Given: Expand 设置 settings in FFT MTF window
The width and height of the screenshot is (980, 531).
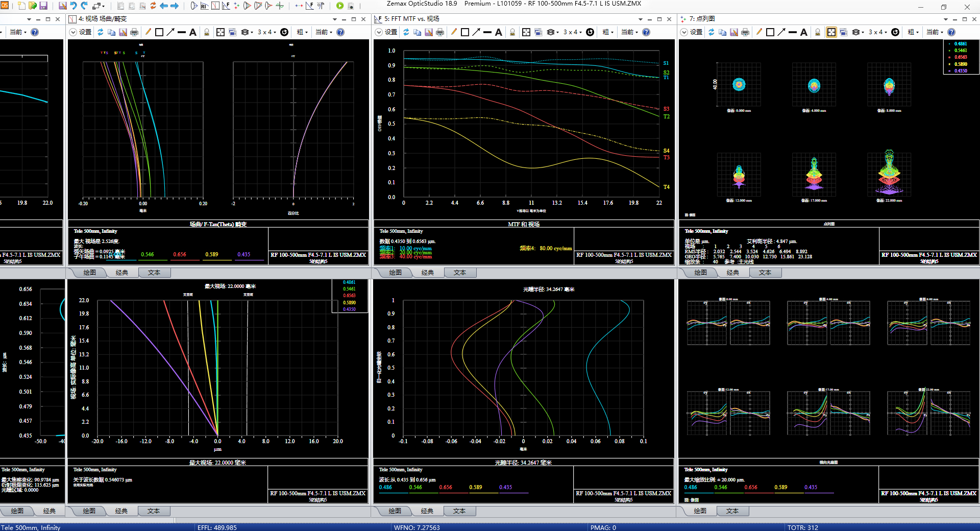Looking at the screenshot, I should pos(386,32).
